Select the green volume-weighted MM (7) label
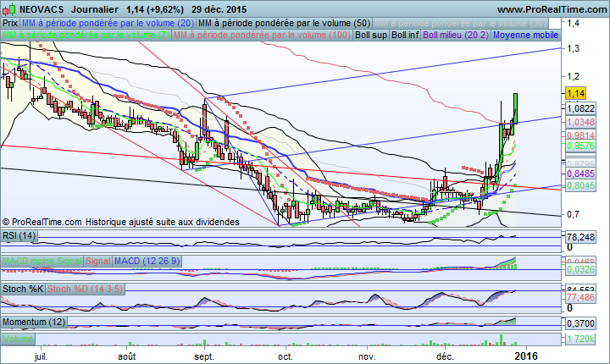Image resolution: width=610 pixels, height=364 pixels. (86, 35)
